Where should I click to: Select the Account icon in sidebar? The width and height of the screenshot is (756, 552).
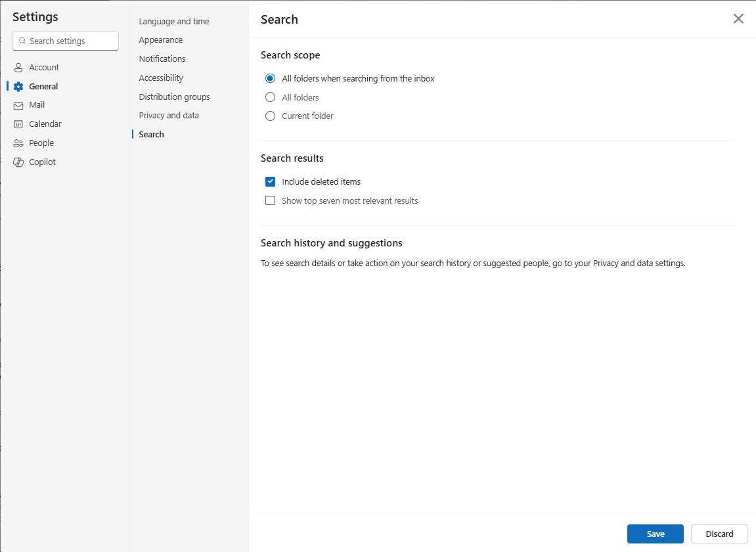[18, 67]
